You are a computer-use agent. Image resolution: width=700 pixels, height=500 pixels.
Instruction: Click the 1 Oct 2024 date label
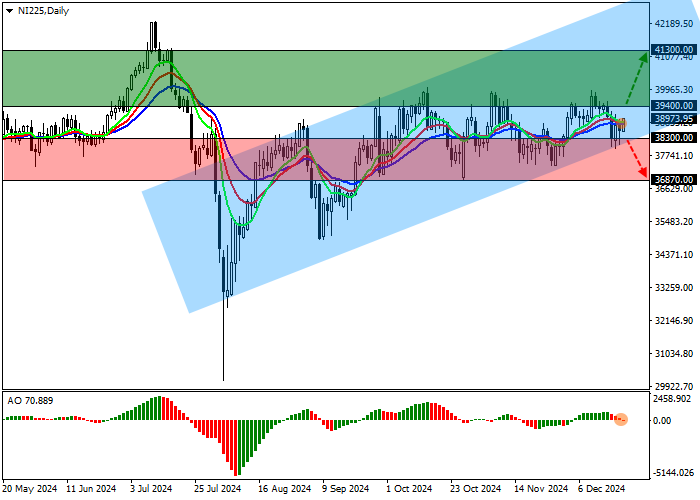pyautogui.click(x=410, y=489)
